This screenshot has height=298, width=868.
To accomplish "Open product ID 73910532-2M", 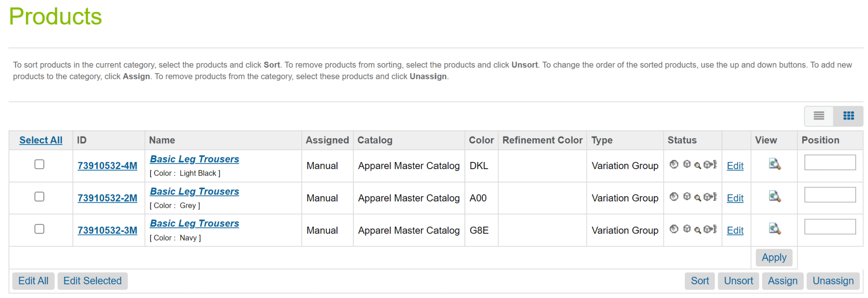I will click(x=108, y=198).
